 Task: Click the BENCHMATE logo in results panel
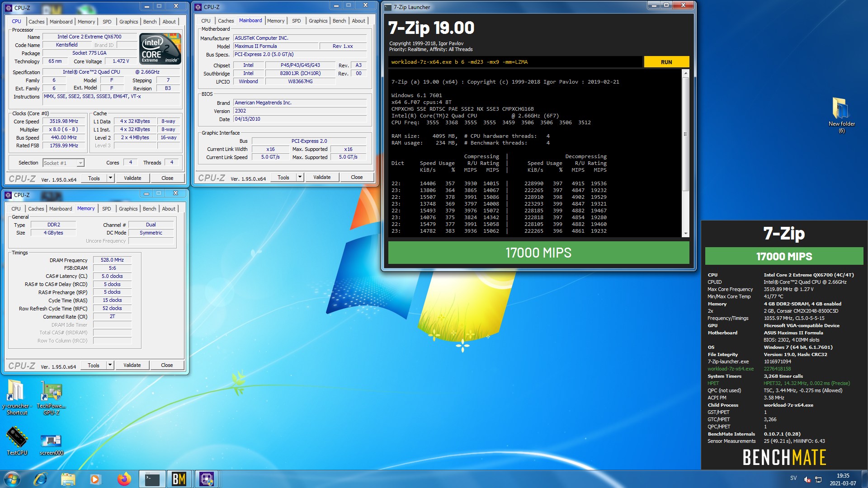(x=784, y=458)
